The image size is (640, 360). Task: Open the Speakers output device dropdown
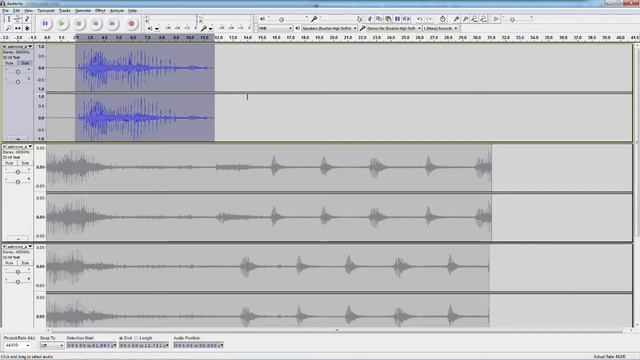[329, 28]
